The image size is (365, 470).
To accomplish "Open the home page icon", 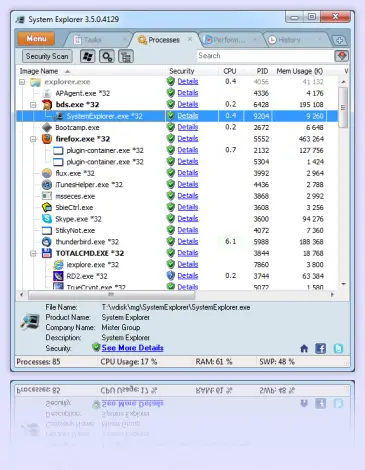I will point(304,349).
